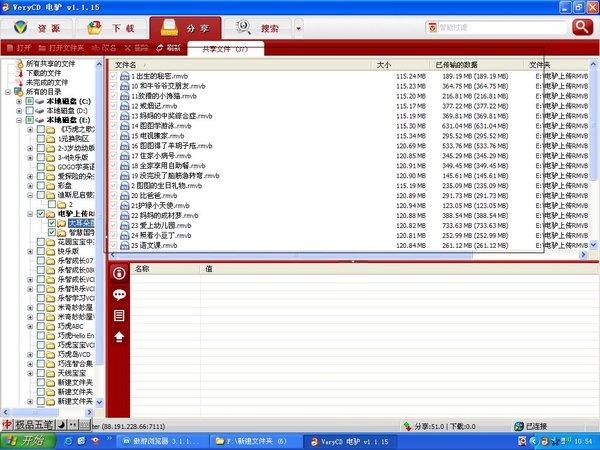
Task: Select the file 23 爱上幼儿园.rmvb
Action: [161, 225]
